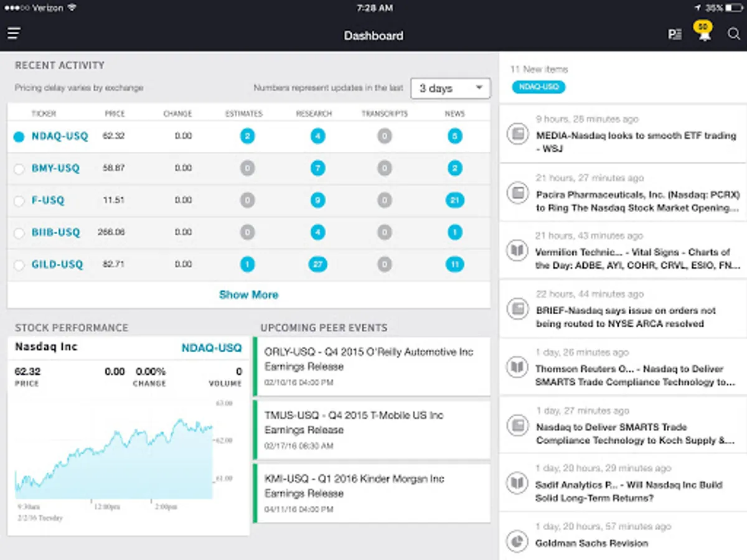The width and height of the screenshot is (747, 560).
Task: Open the search magnifier icon
Action: (x=734, y=34)
